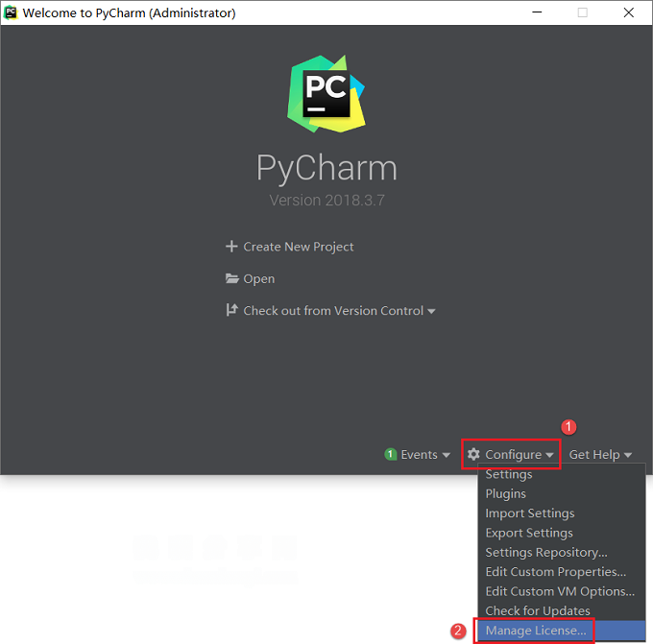Click the green Events notification badge
Viewport: 653px width, 644px height.
(390, 454)
